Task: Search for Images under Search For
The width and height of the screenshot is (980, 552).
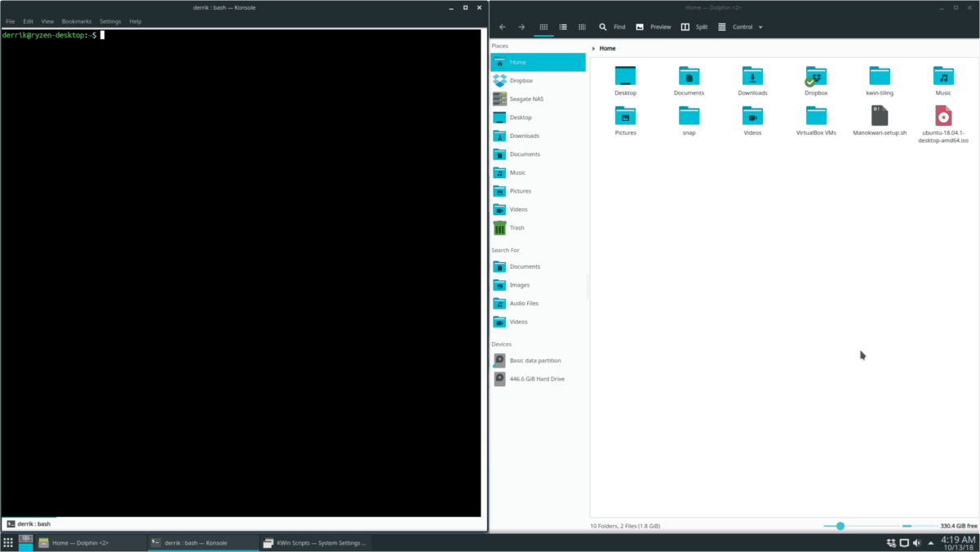Action: [x=539, y=285]
